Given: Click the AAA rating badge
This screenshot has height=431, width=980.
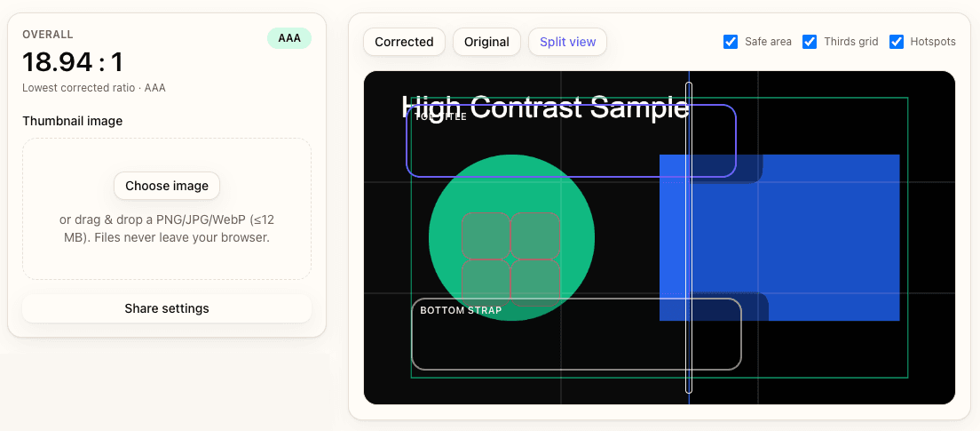Looking at the screenshot, I should point(289,38).
